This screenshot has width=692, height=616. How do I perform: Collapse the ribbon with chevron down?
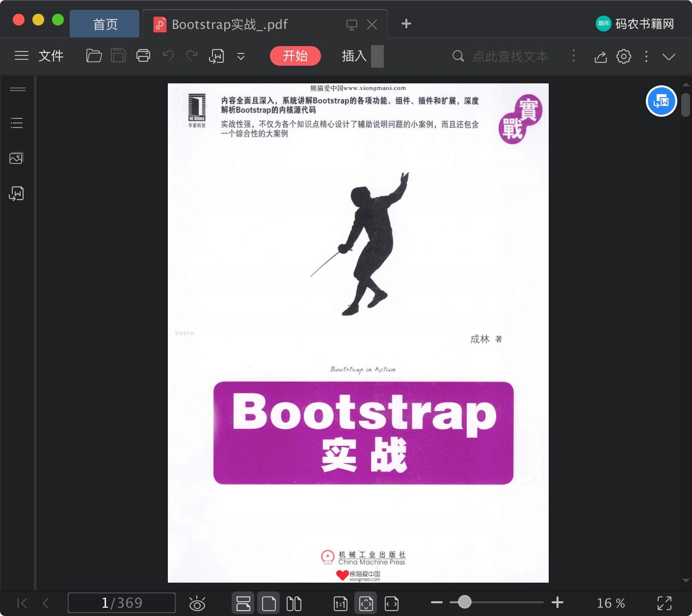tap(669, 56)
